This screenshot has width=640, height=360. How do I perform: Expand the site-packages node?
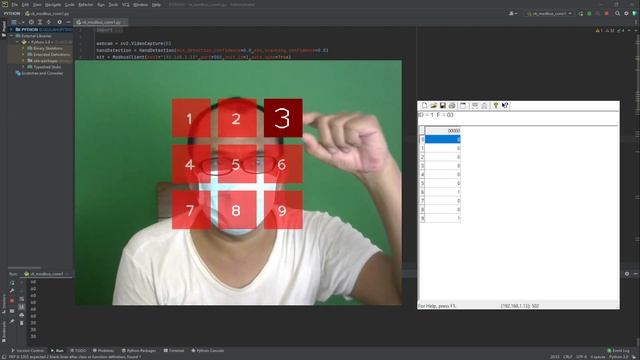[23, 60]
